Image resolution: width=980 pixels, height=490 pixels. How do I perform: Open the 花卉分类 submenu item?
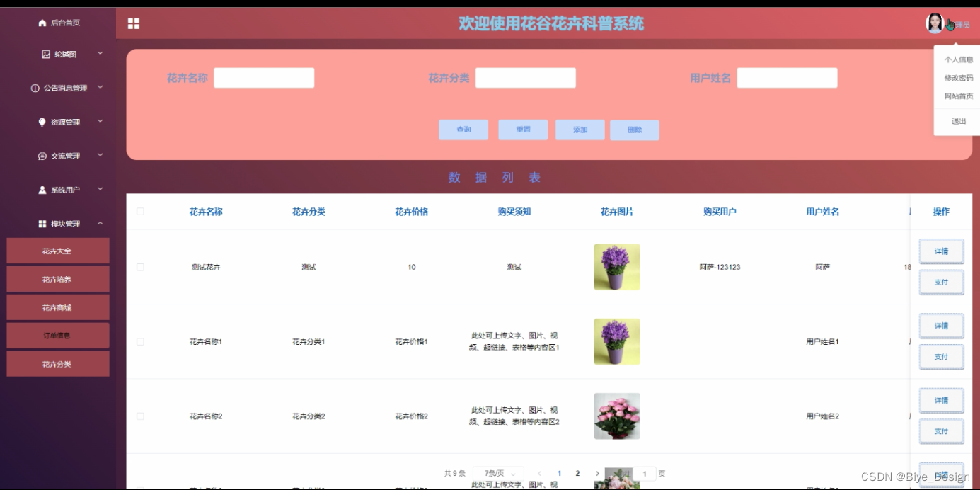pos(57,364)
